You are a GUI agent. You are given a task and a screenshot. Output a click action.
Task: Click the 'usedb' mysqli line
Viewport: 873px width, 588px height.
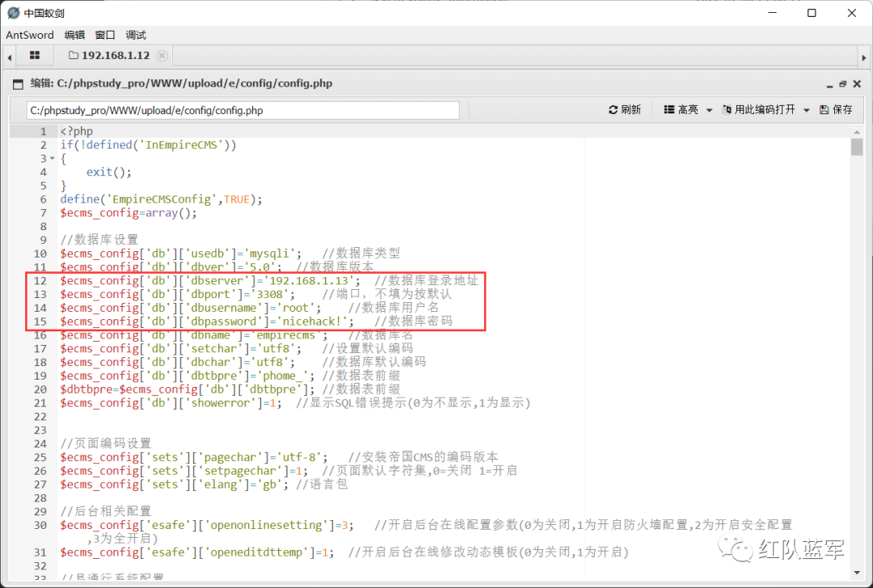230,253
